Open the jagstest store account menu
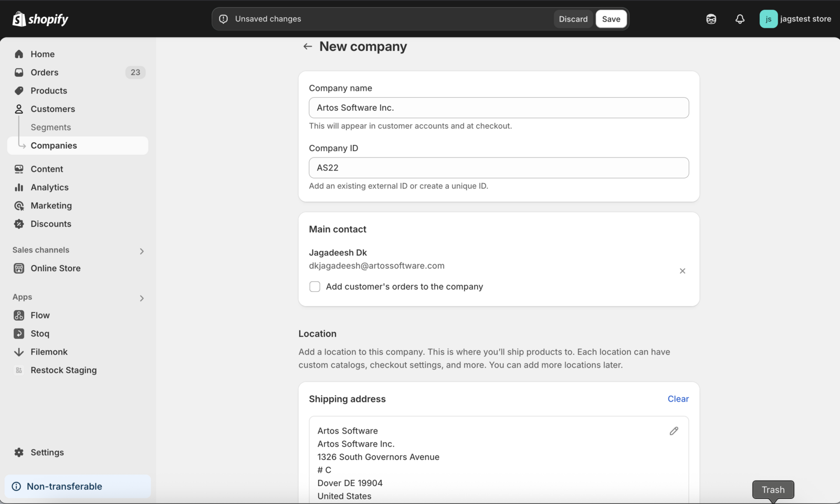This screenshot has width=840, height=504. (795, 19)
